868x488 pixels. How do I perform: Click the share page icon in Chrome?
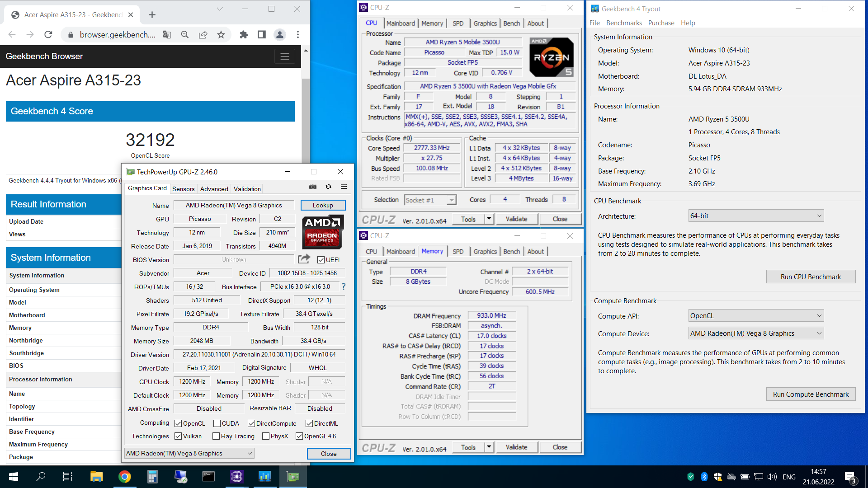(x=203, y=34)
